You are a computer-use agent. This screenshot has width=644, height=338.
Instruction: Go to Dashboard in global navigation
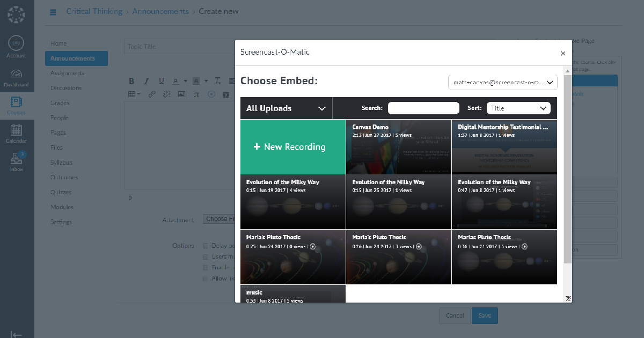16,78
